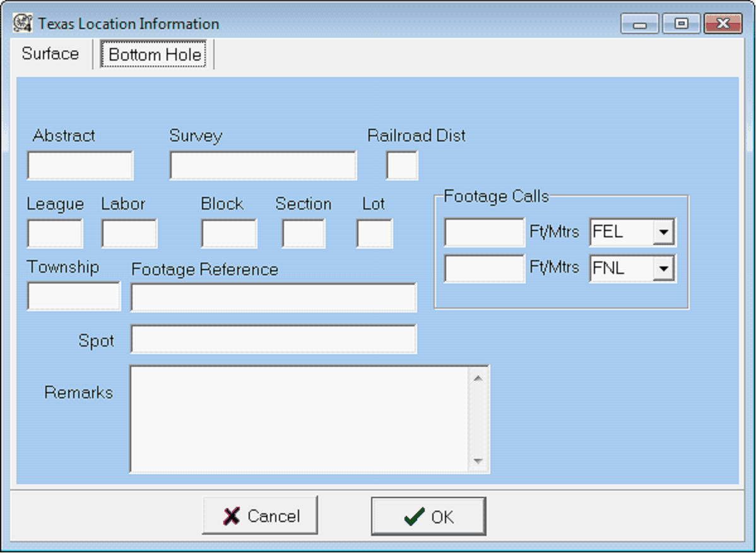
Task: Select the Bottom Hole tab
Action: click(155, 55)
